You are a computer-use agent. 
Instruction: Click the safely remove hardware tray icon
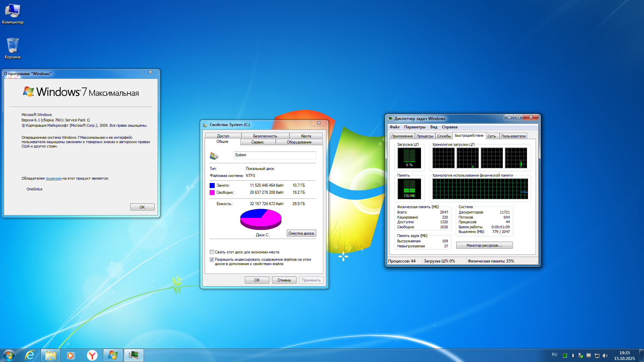pos(581,356)
